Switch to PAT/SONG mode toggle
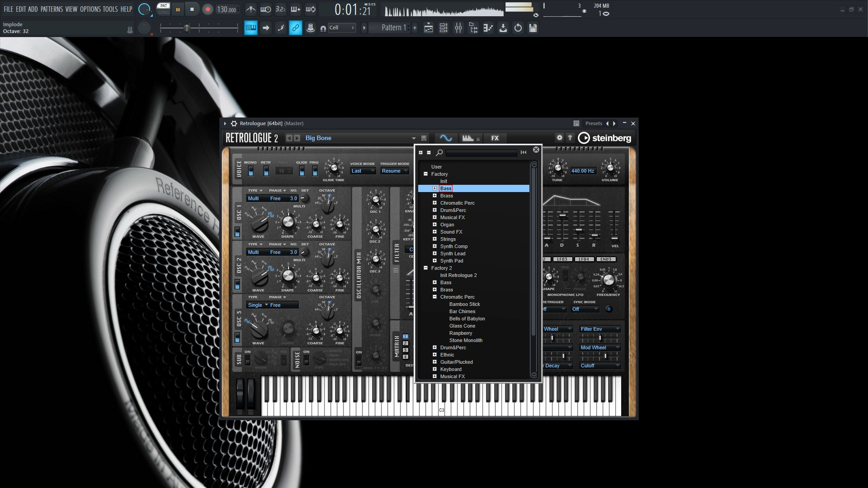Viewport: 868px width, 488px height. [x=164, y=9]
